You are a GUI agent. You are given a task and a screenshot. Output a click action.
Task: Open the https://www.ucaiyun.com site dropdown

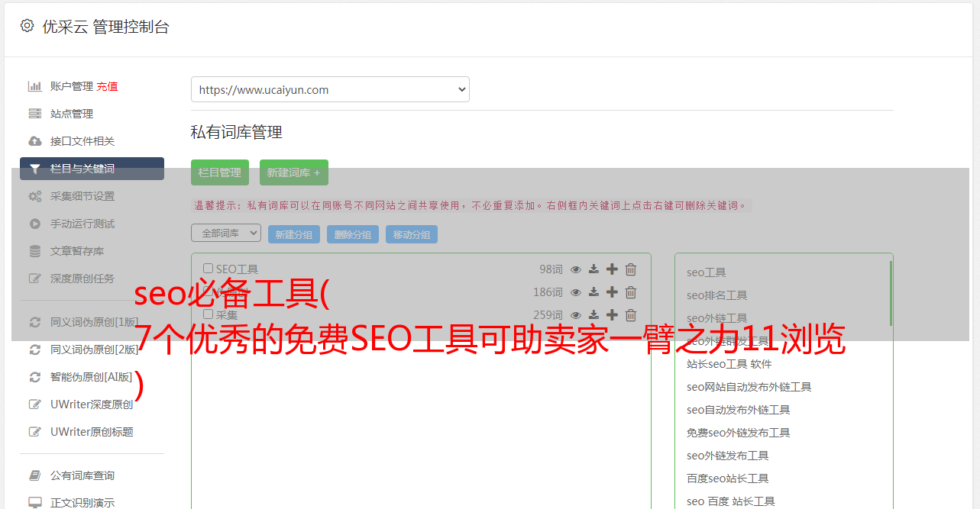pyautogui.click(x=330, y=89)
